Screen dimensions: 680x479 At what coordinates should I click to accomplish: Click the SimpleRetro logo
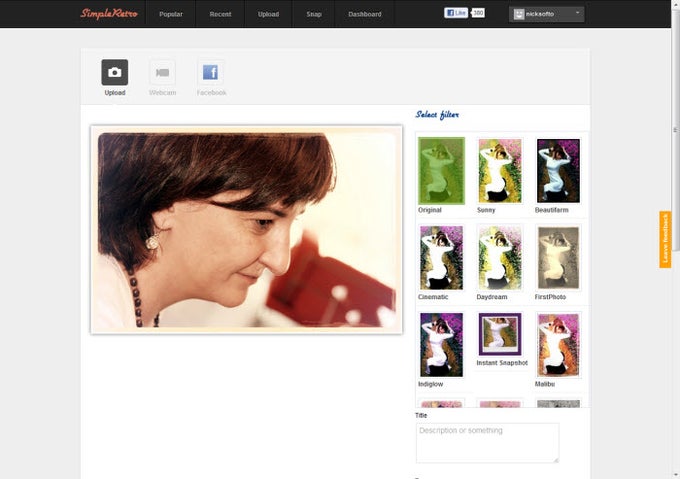[109, 14]
